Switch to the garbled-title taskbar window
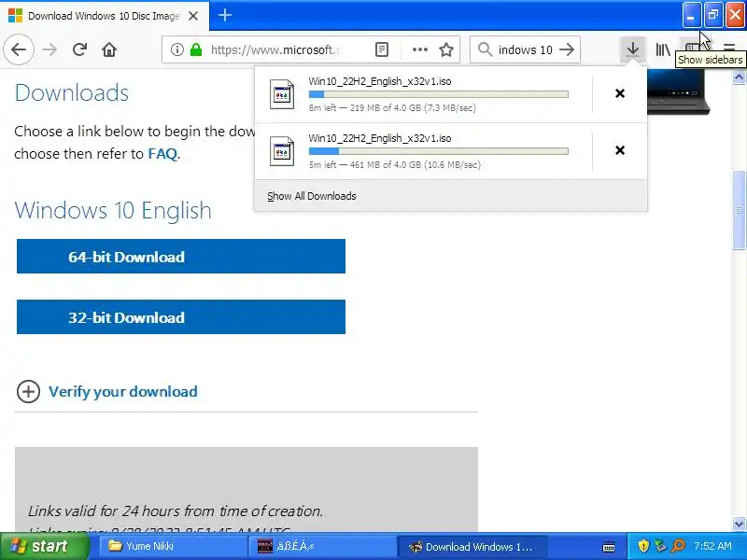 322,546
